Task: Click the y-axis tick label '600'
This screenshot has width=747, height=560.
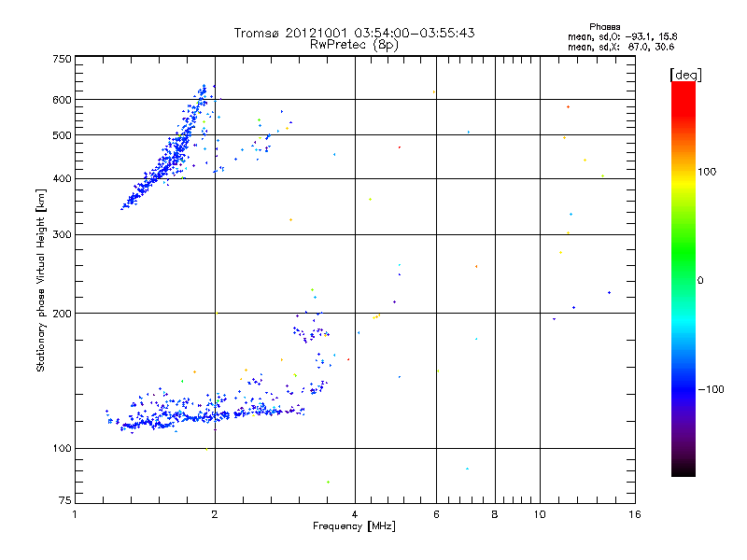Action: (62, 100)
